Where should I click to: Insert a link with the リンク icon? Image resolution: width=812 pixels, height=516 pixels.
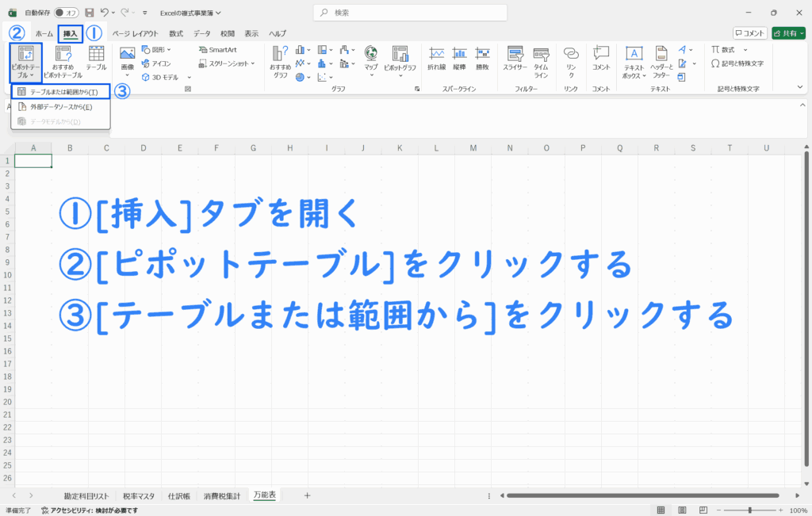570,59
